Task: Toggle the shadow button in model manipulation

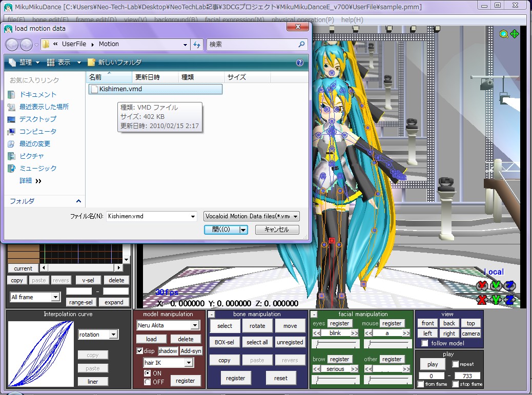Action: (168, 351)
